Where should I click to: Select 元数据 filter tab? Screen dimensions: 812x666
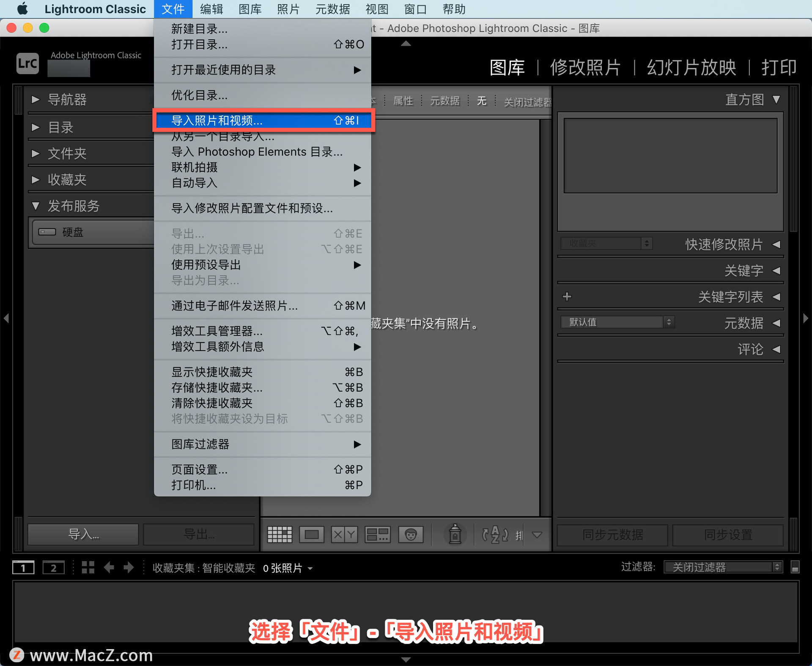tap(445, 101)
